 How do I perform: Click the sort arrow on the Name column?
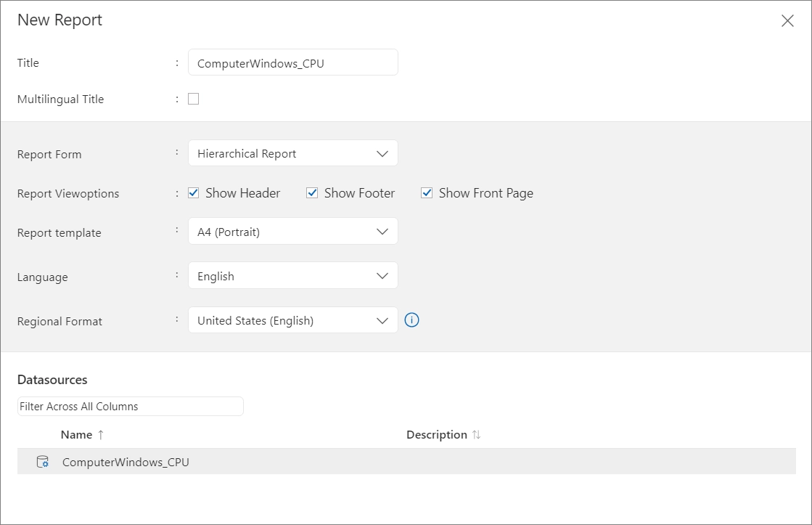pyautogui.click(x=99, y=434)
